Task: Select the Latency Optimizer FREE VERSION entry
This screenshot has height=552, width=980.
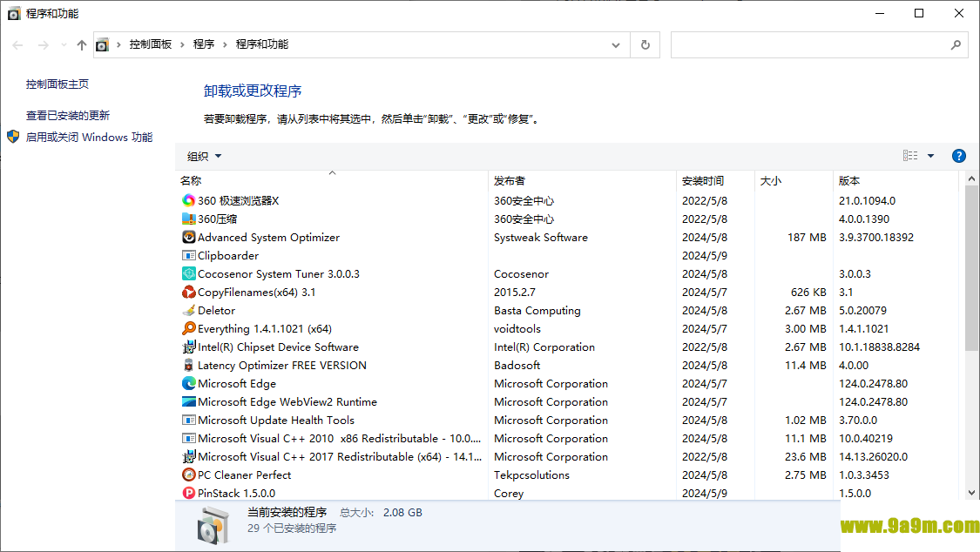Action: pyautogui.click(x=566, y=366)
